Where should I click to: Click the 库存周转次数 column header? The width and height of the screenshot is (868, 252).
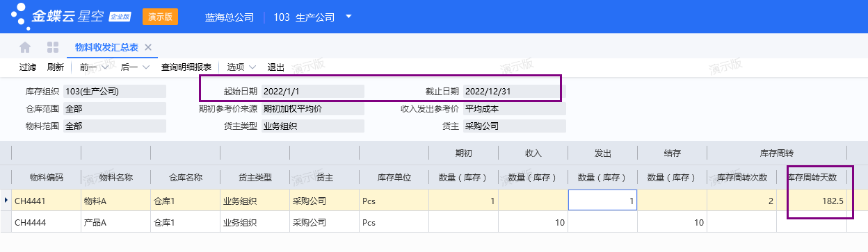(742, 177)
